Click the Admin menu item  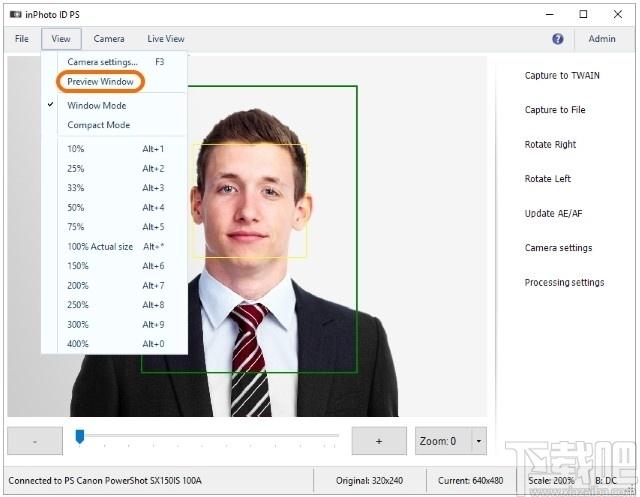pos(602,39)
